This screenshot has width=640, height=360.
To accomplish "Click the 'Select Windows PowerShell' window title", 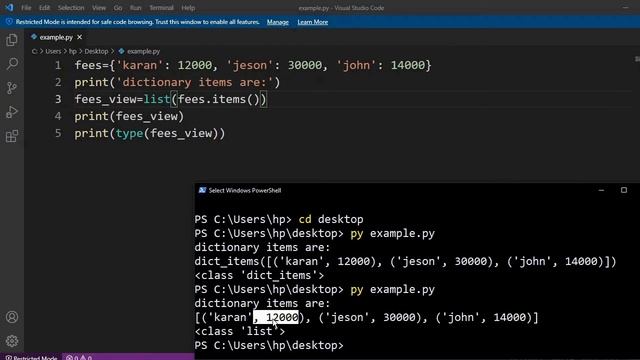I will 245,190.
